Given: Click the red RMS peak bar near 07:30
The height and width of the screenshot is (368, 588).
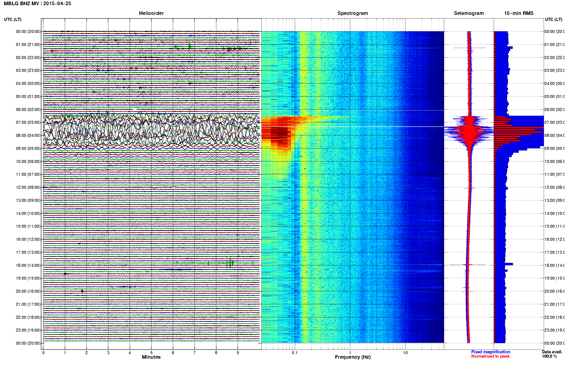Looking at the screenshot, I should point(519,128).
